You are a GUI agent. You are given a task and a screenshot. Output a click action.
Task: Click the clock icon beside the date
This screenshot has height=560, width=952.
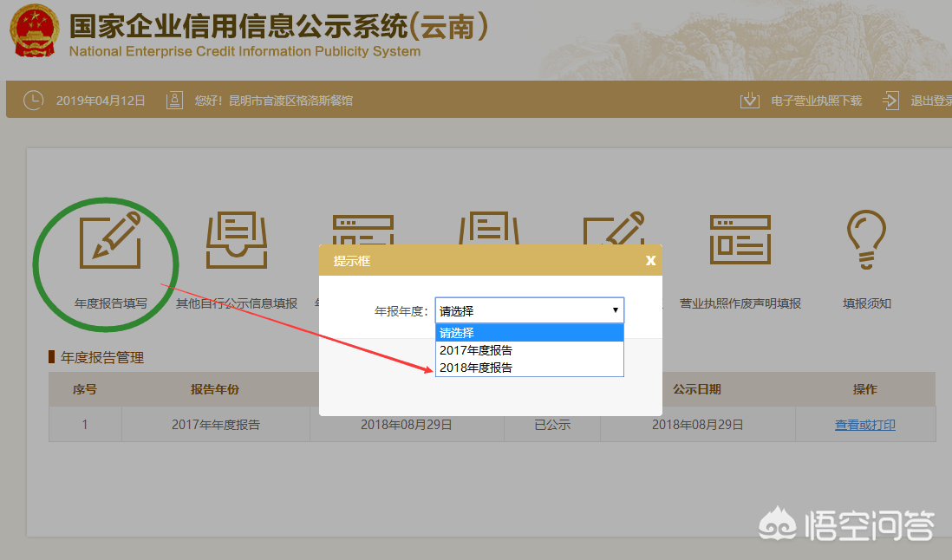33,99
